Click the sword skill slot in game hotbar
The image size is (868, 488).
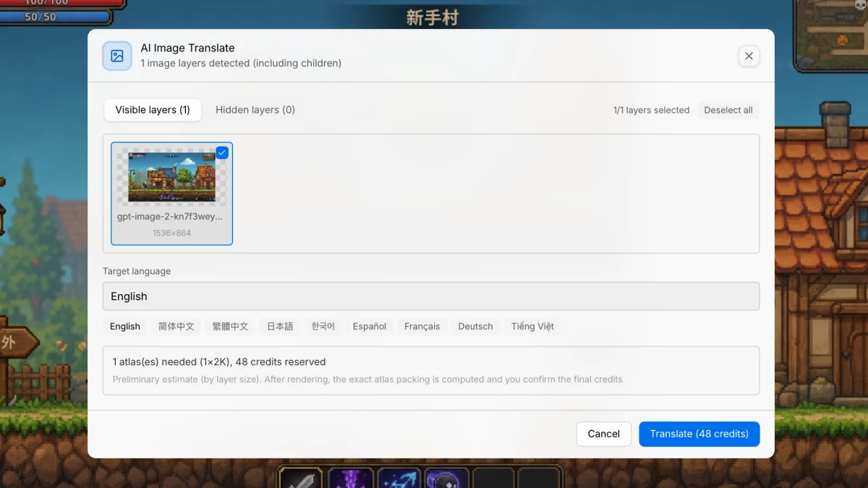coord(301,479)
